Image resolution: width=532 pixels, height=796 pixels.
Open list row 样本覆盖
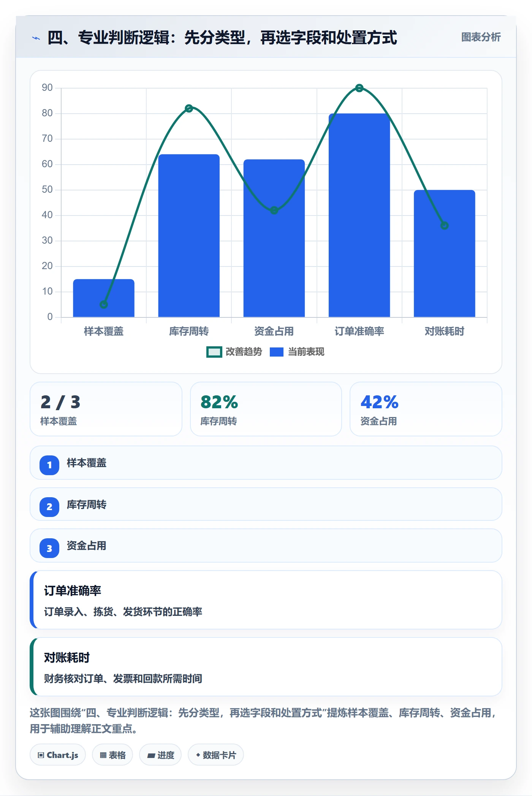click(x=266, y=463)
